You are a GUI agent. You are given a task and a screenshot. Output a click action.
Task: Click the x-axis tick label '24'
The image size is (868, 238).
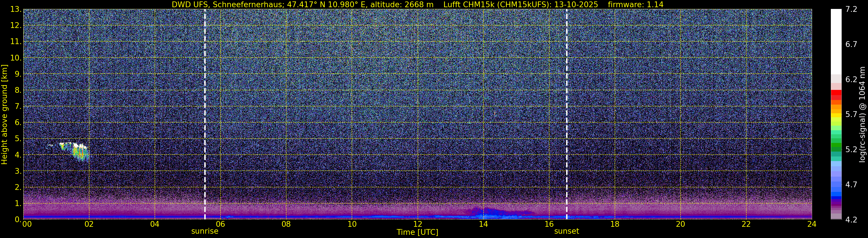tap(812, 224)
